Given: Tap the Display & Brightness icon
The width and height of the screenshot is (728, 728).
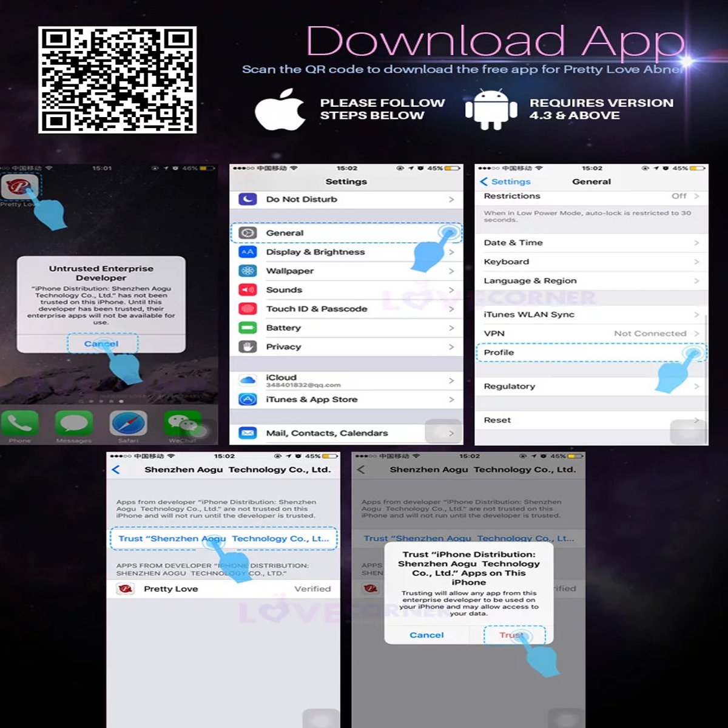Looking at the screenshot, I should (x=248, y=252).
